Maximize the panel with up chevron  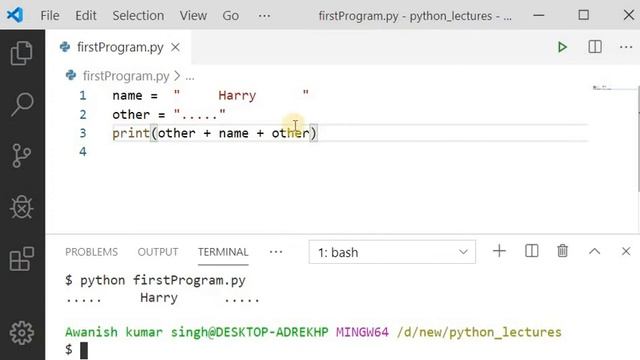coord(595,251)
